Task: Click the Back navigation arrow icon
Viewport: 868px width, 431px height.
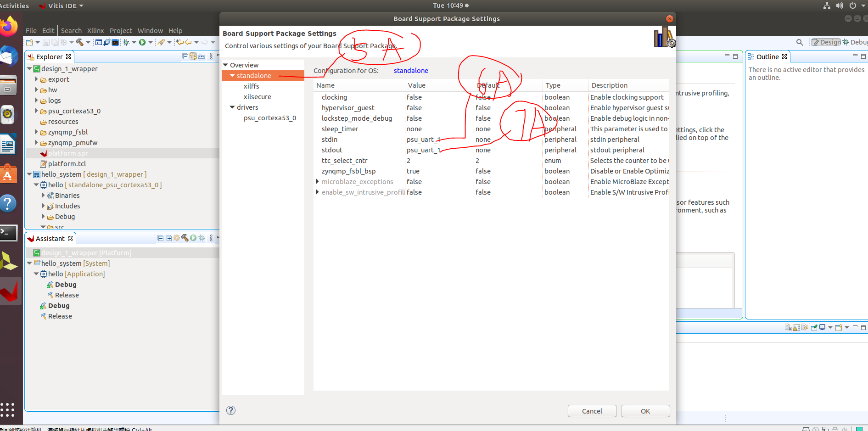Action: (188, 42)
